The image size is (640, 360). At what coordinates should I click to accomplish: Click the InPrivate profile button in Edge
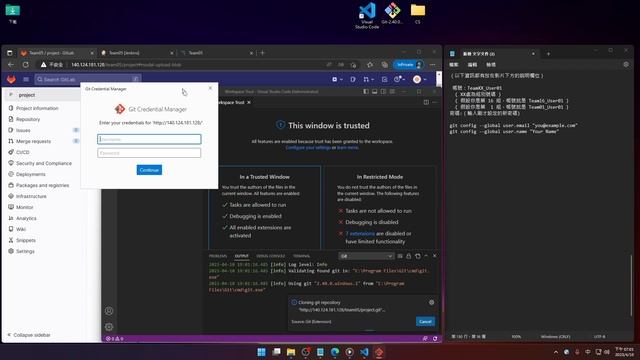[408, 64]
